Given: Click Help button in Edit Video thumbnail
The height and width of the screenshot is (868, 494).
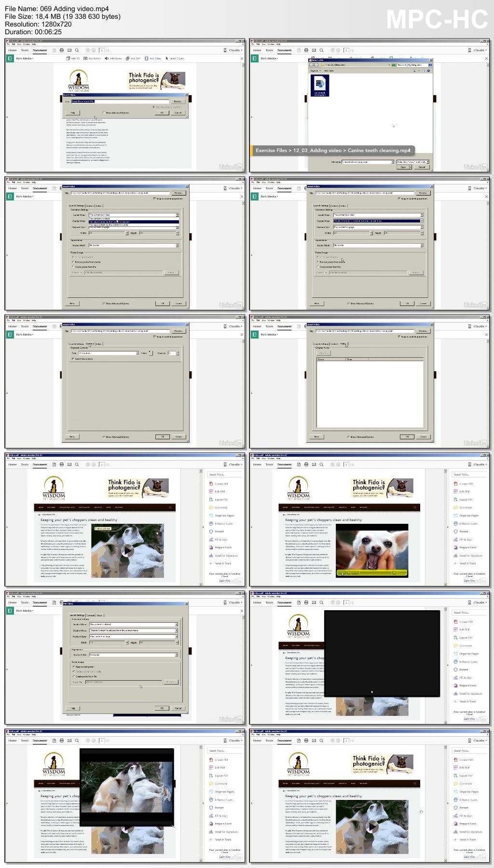Looking at the screenshot, I should 73,708.
